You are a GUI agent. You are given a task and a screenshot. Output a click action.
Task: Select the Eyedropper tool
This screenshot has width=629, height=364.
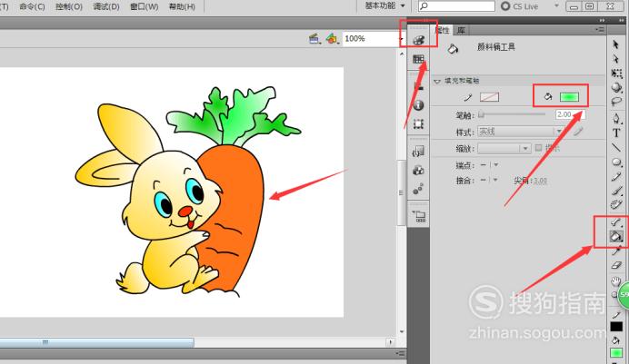pyautogui.click(x=616, y=251)
